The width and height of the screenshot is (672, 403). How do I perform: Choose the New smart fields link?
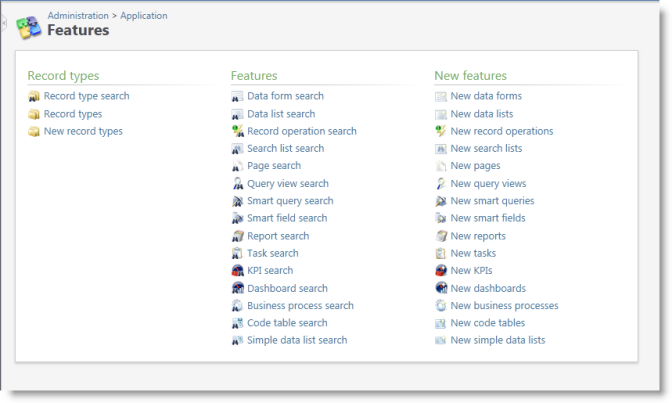click(x=487, y=218)
